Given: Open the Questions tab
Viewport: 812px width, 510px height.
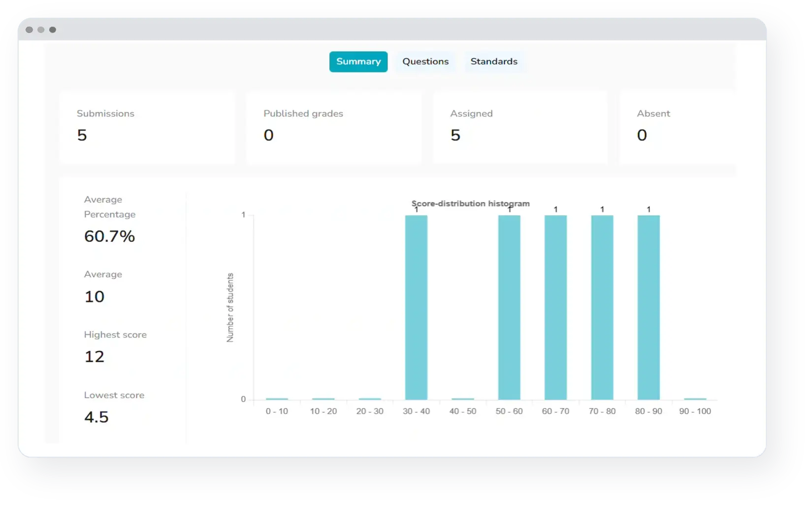Looking at the screenshot, I should [425, 62].
